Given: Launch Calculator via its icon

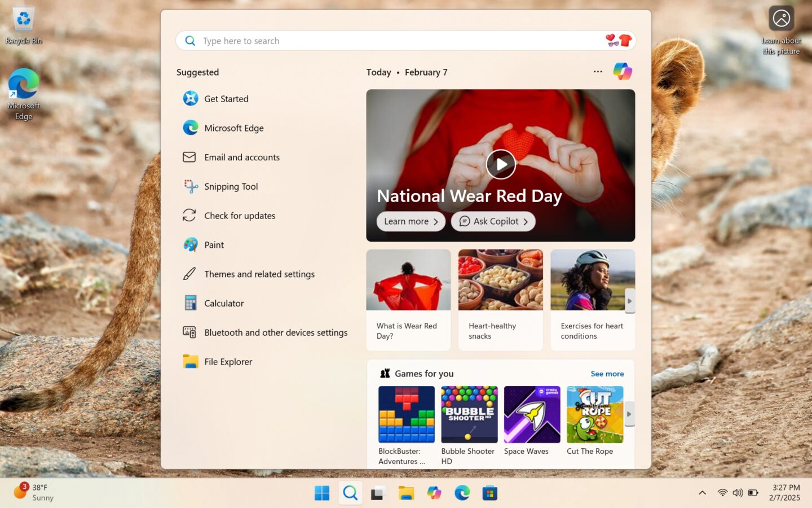Looking at the screenshot, I should point(190,303).
